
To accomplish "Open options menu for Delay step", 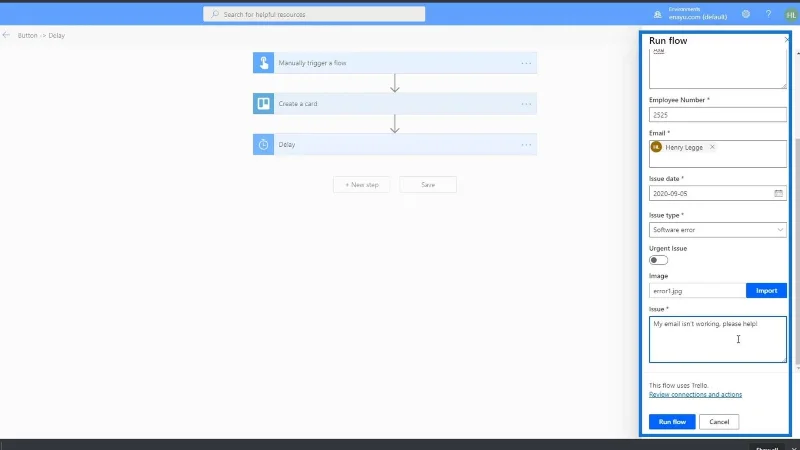I will [526, 145].
